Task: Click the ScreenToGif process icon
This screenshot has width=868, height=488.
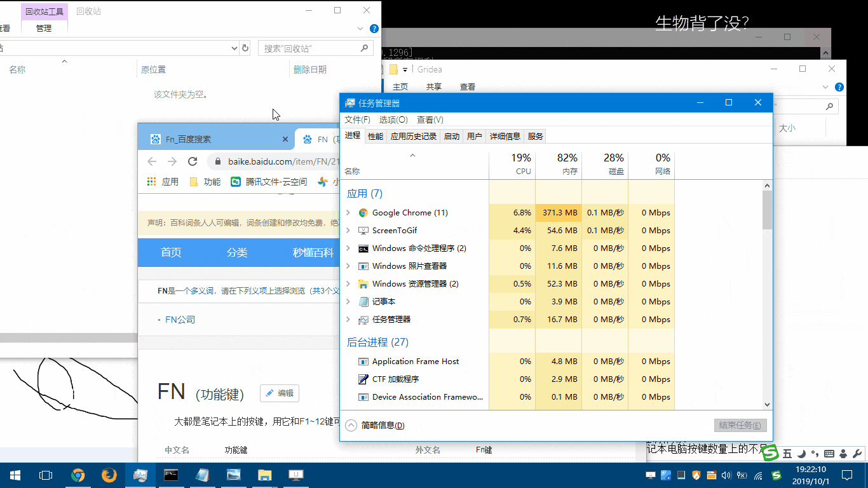Action: 363,231
